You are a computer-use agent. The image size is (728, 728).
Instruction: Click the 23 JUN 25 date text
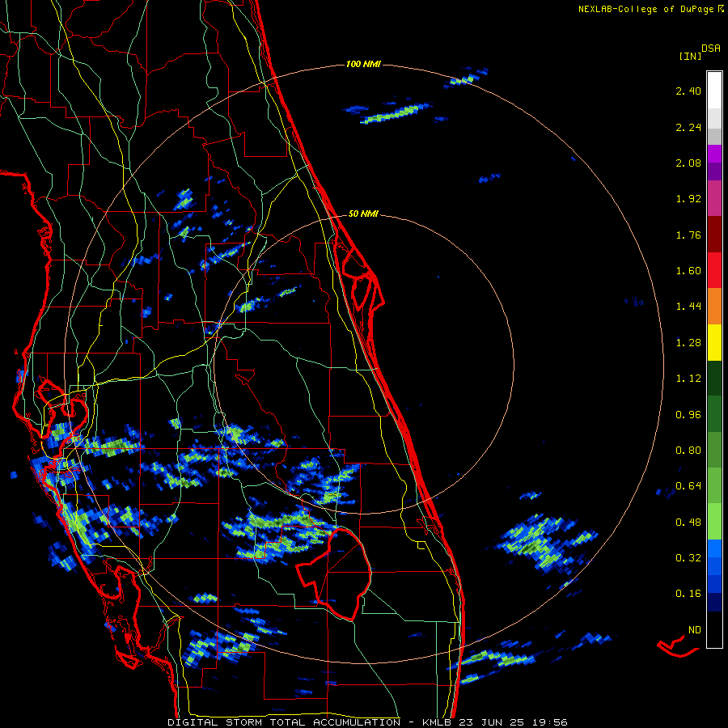(492, 722)
